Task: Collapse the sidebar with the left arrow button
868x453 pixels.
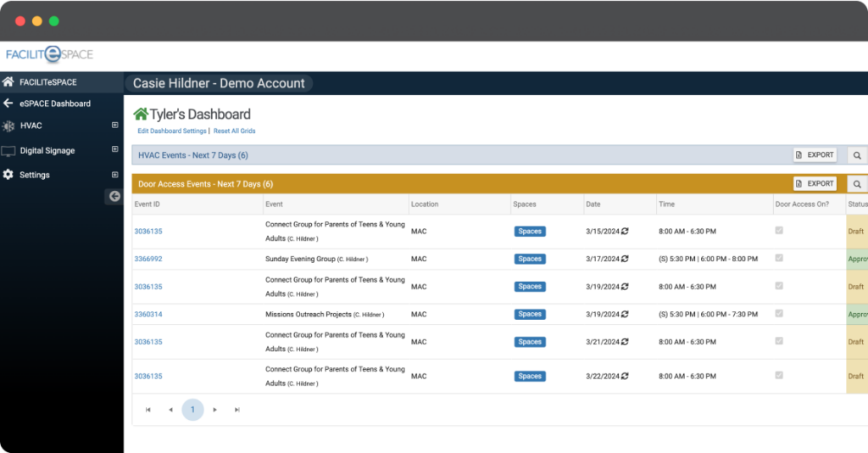Action: click(x=114, y=196)
